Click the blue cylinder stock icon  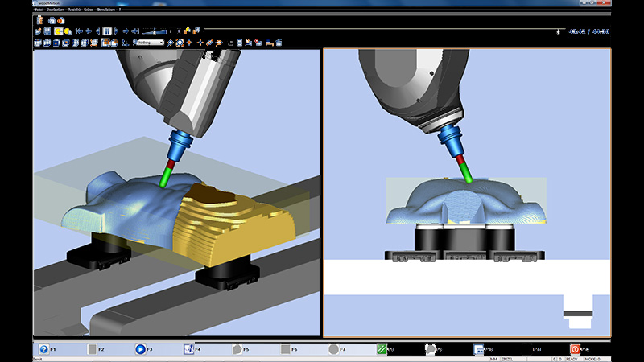[239, 43]
